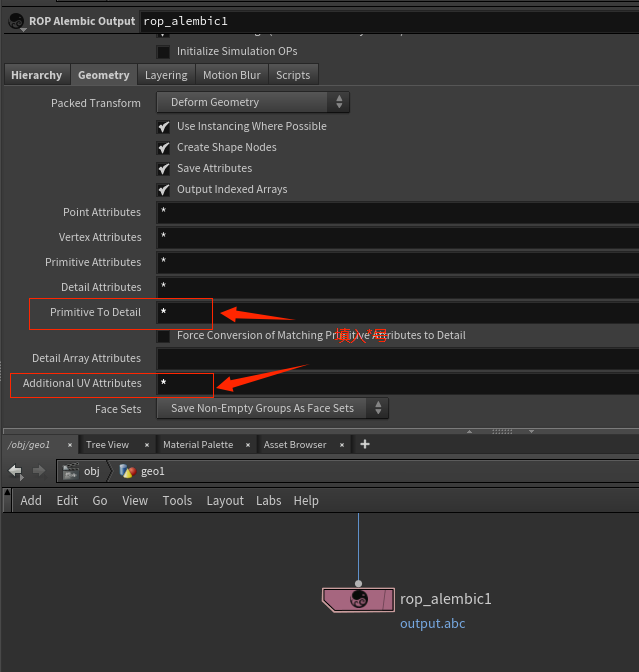The height and width of the screenshot is (672, 639).
Task: Toggle Use Instancing Where Possible checkbox
Action: coord(164,127)
